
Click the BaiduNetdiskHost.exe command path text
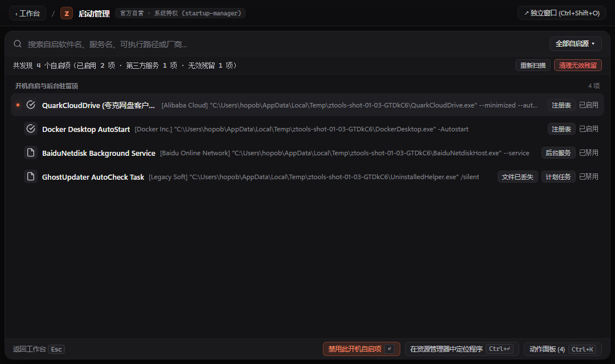pos(345,153)
